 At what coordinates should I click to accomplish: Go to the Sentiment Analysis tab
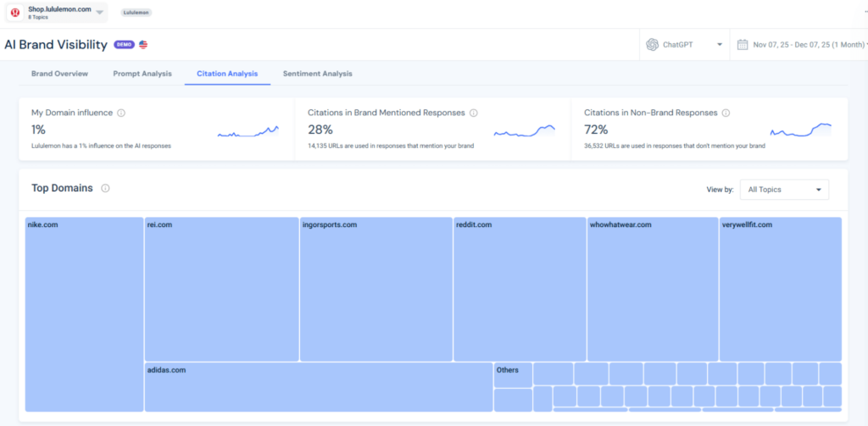(317, 74)
